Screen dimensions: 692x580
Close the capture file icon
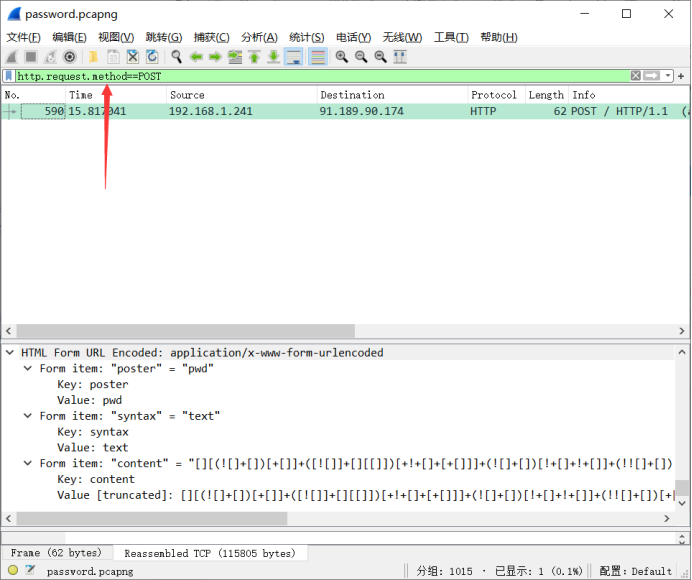pos(133,57)
